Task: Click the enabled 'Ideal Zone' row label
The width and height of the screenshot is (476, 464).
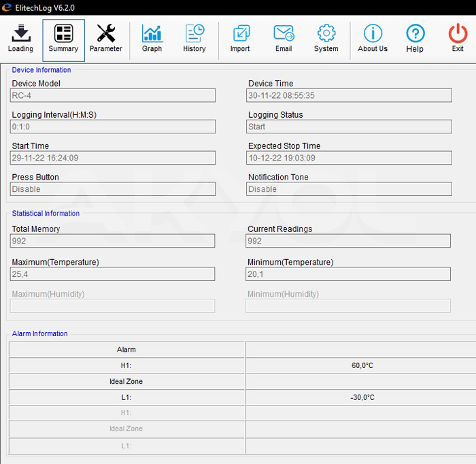Action: pos(126,382)
